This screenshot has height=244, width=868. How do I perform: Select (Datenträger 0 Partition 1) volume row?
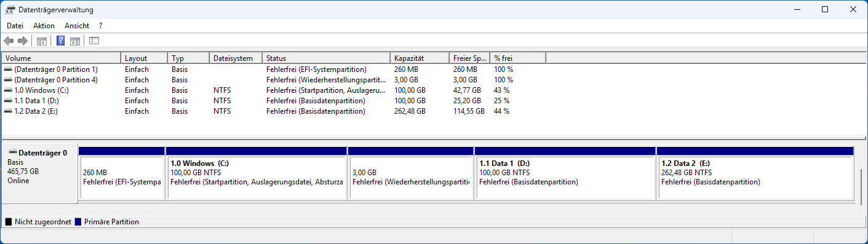[x=274, y=69]
